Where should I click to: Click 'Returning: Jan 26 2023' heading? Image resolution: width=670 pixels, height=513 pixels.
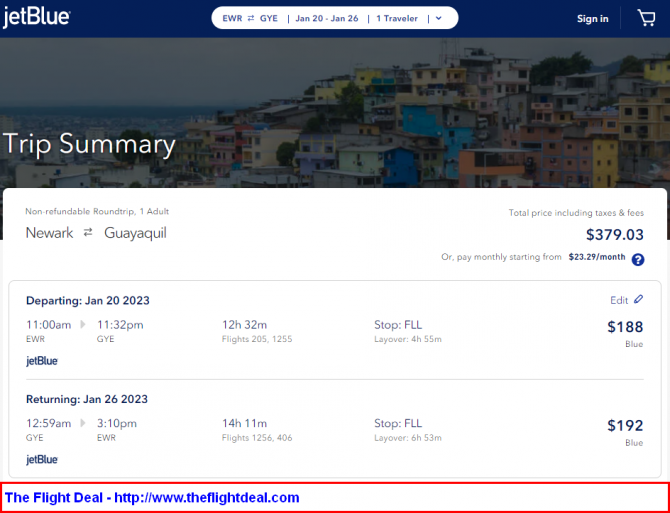coord(87,399)
